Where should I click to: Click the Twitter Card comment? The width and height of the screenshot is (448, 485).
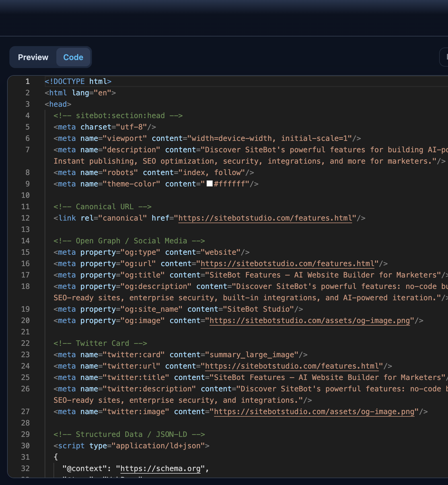100,343
